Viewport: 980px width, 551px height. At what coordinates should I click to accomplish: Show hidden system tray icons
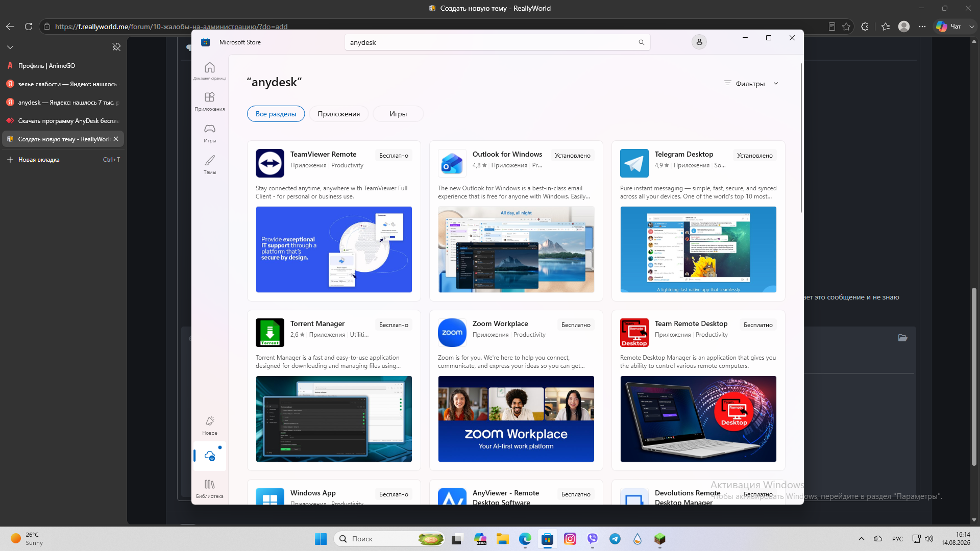(x=862, y=539)
